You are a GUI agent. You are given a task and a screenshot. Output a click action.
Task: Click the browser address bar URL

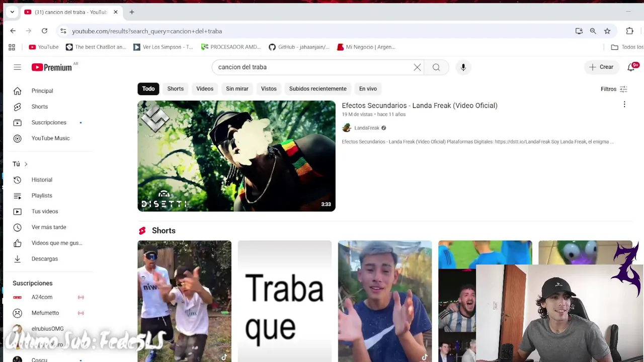click(x=147, y=31)
